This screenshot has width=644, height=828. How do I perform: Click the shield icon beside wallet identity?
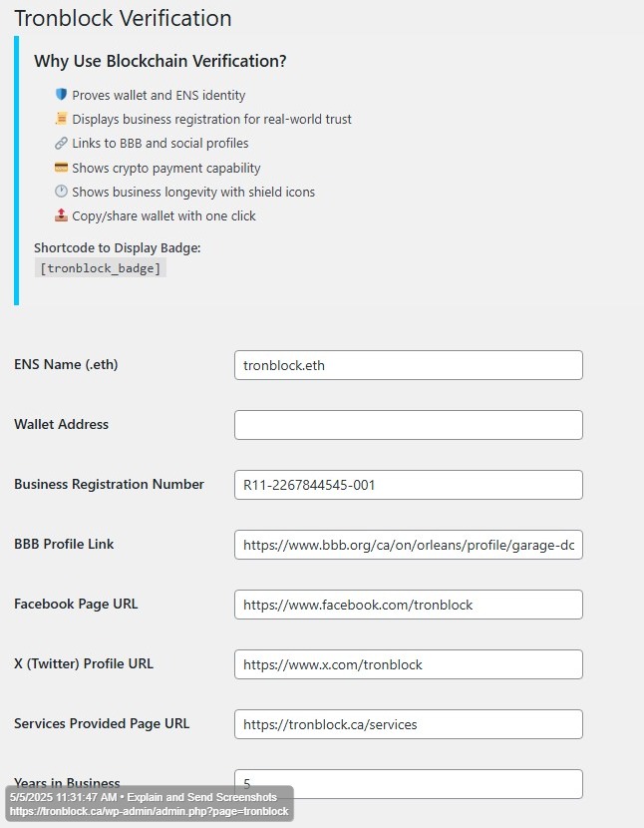(x=61, y=95)
